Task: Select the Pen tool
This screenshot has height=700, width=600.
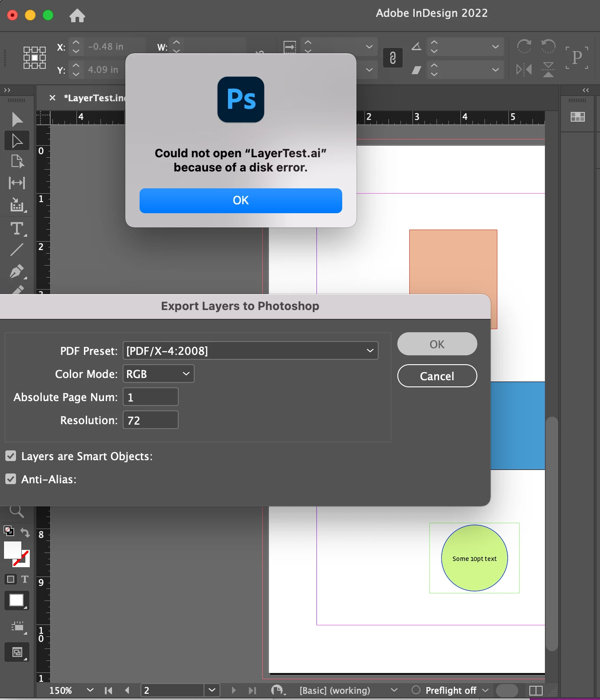Action: pos(17,271)
